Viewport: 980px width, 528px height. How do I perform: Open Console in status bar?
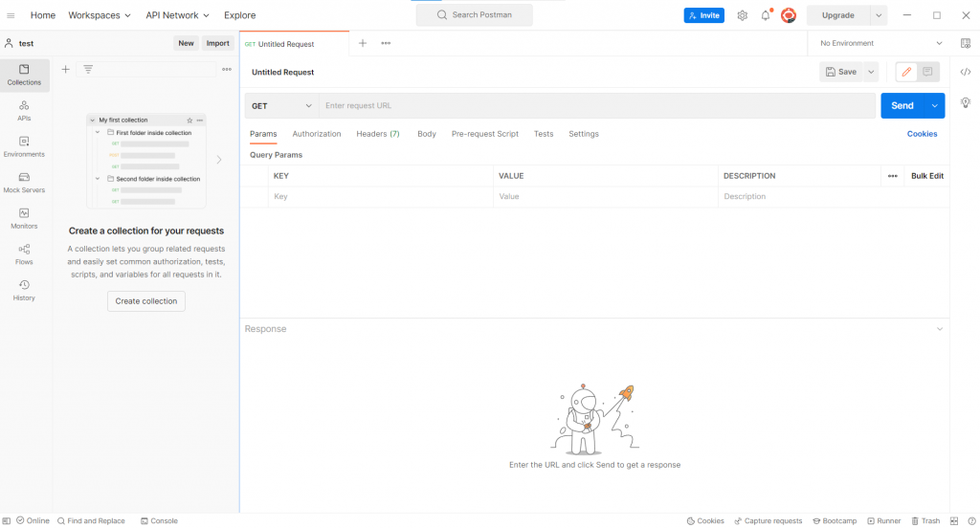pos(160,521)
